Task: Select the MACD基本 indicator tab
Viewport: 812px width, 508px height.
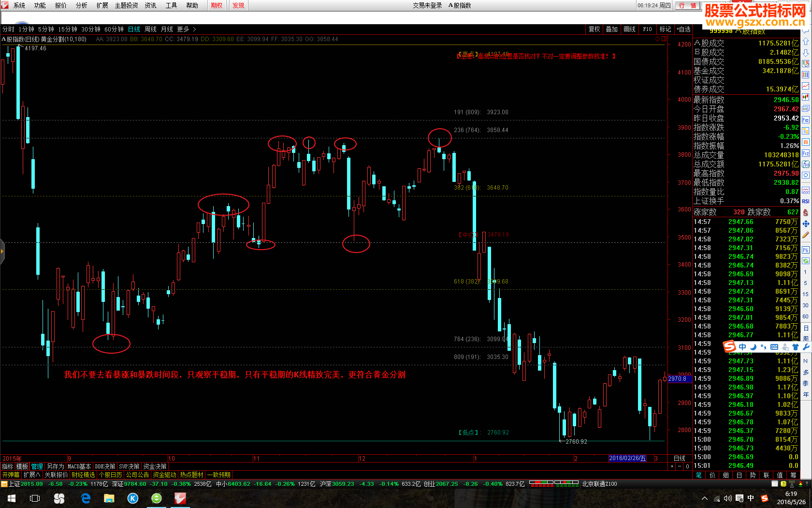Action: [79, 466]
